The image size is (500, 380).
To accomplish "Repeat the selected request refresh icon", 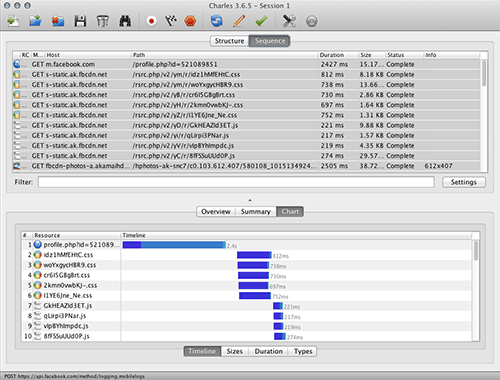I will 217,21.
